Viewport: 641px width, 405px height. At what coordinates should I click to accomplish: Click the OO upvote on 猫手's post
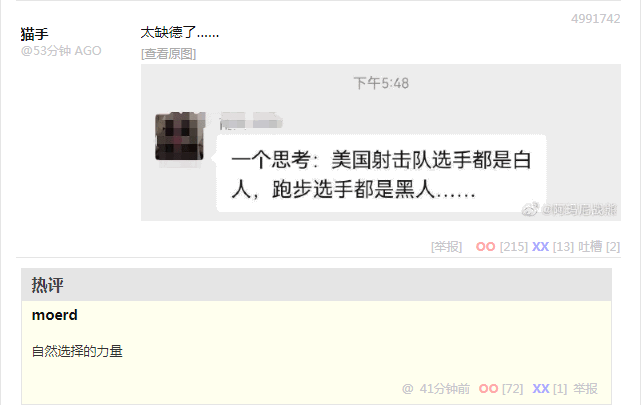tap(485, 247)
